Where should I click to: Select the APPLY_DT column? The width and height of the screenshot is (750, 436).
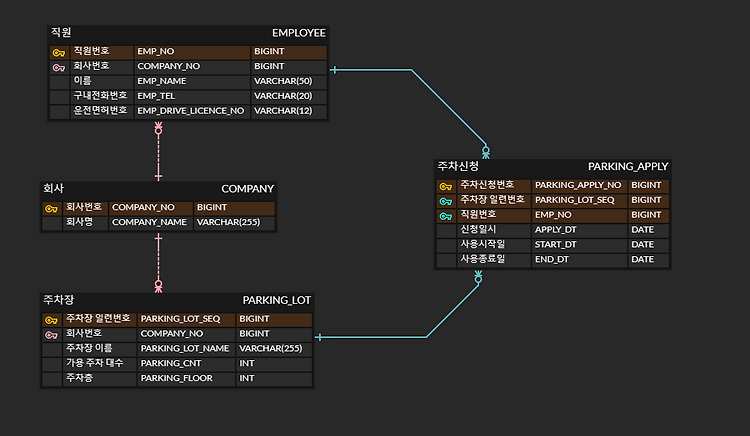555,230
